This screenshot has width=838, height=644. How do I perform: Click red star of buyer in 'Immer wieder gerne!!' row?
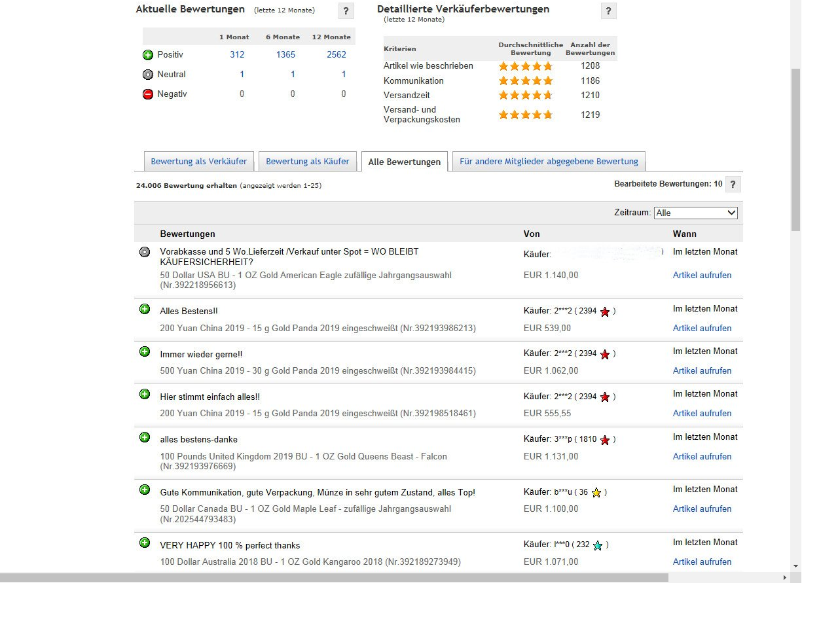(x=605, y=355)
